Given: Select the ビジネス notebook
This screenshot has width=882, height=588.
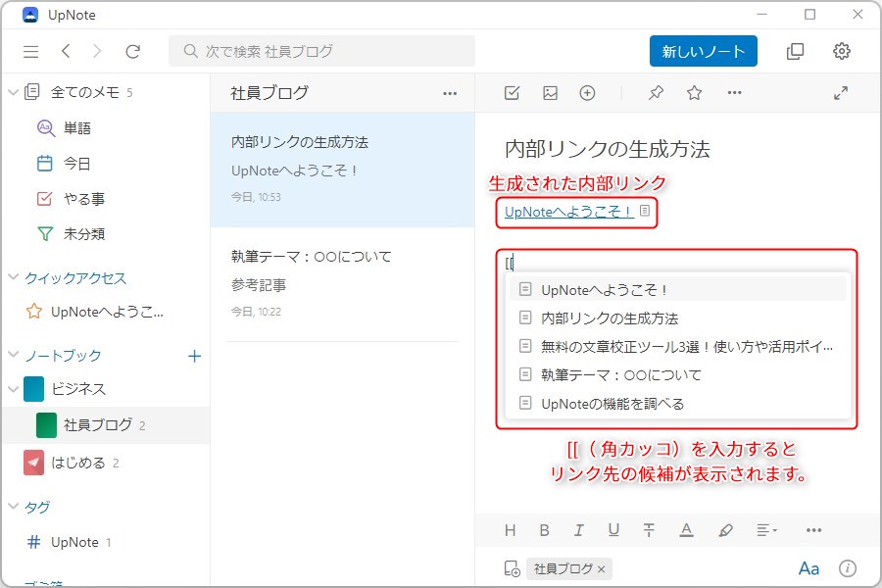Looking at the screenshot, I should [77, 389].
